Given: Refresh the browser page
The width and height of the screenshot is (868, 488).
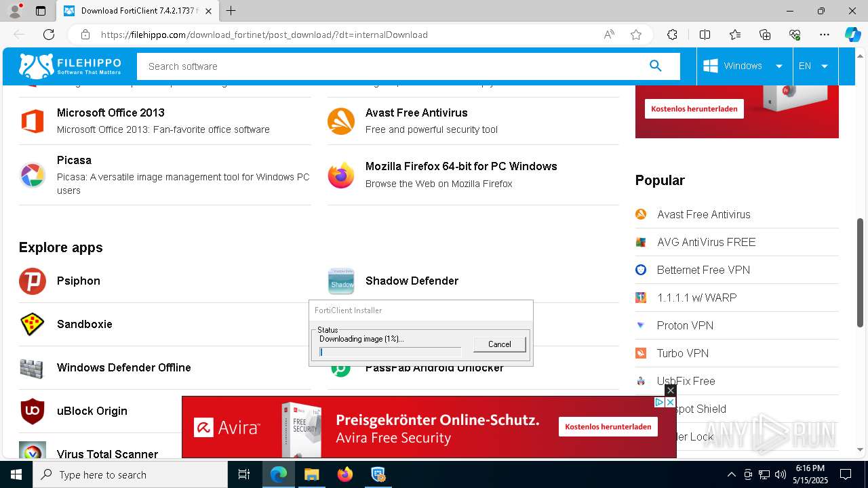Looking at the screenshot, I should [49, 35].
